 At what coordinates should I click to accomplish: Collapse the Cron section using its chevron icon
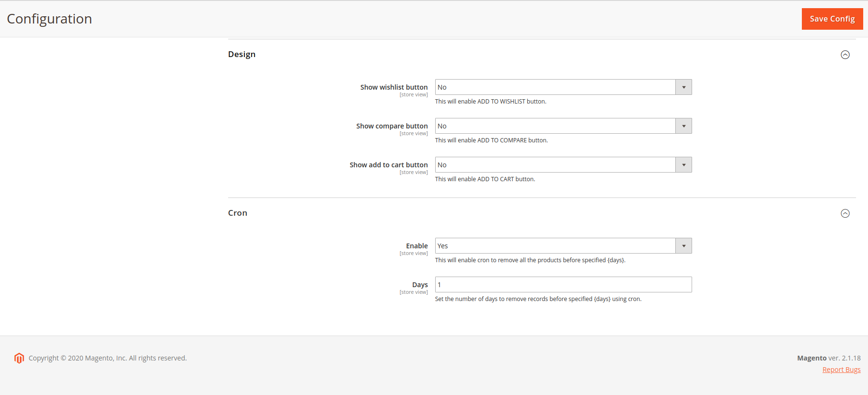[845, 213]
